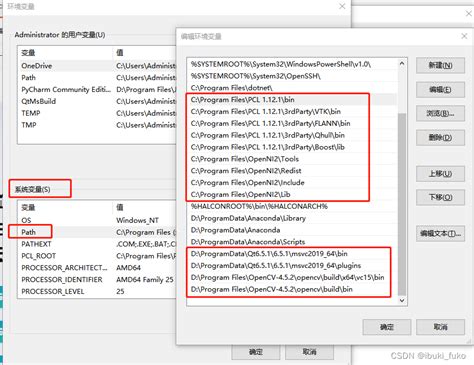
Task: Select the PyCharm Community Edition variable
Action: [x=97, y=89]
